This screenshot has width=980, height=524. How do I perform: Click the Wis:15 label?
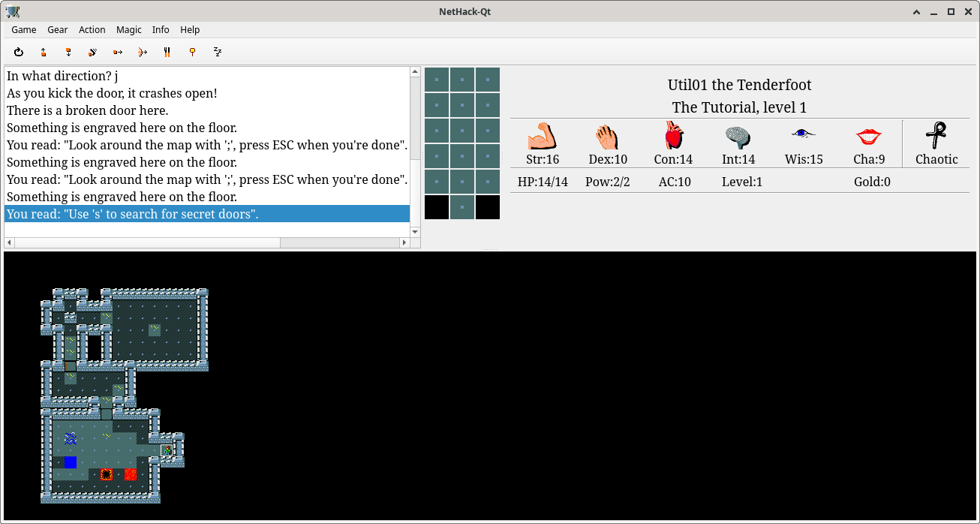(804, 159)
